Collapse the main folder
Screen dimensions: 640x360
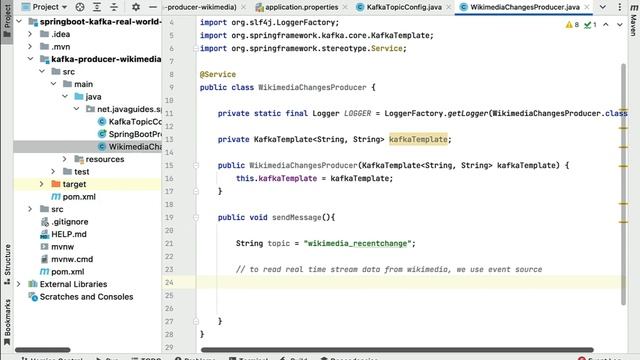pos(53,84)
